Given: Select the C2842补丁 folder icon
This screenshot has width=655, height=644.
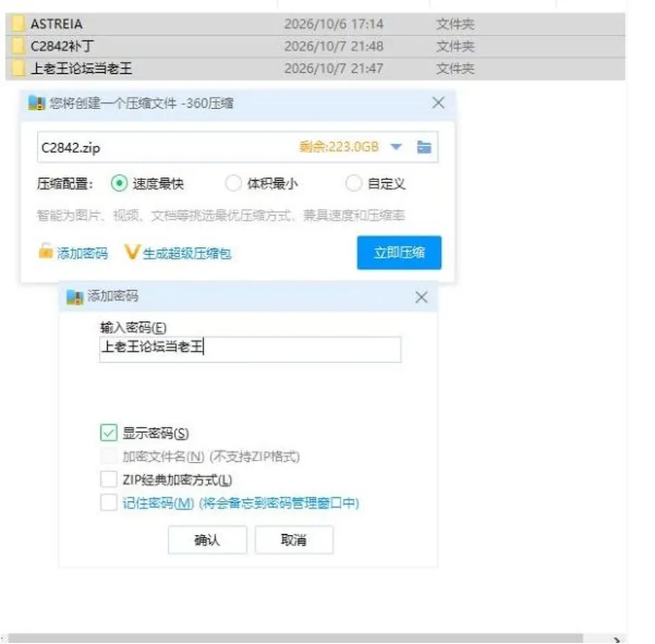Looking at the screenshot, I should pos(18,46).
